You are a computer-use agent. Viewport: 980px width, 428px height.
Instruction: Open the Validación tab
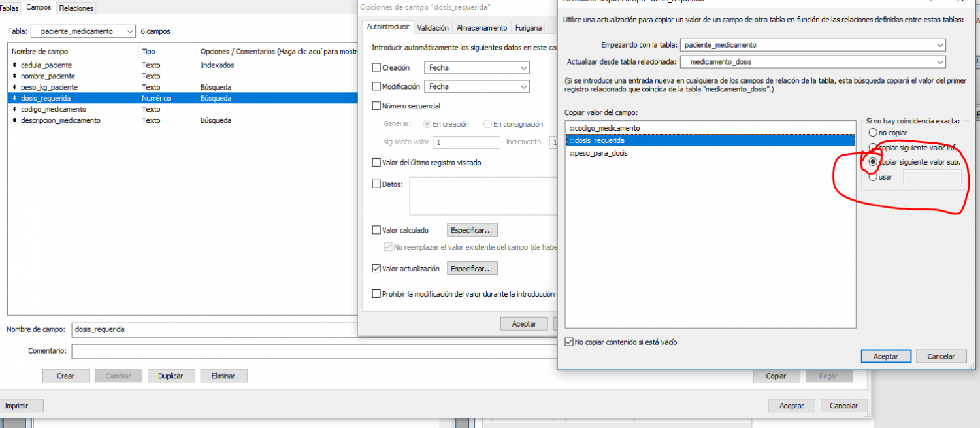tap(433, 28)
